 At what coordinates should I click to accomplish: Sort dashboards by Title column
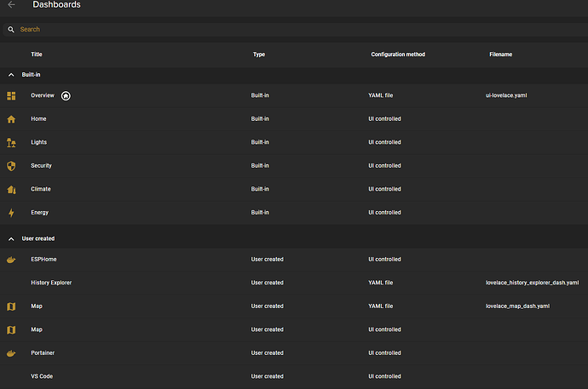pos(37,54)
